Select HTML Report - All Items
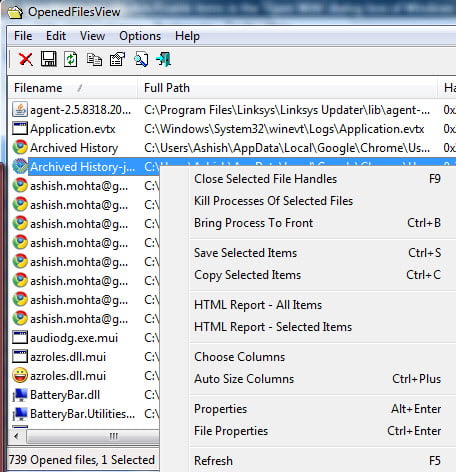Viewport: 456px width, 472px height. coord(317,305)
